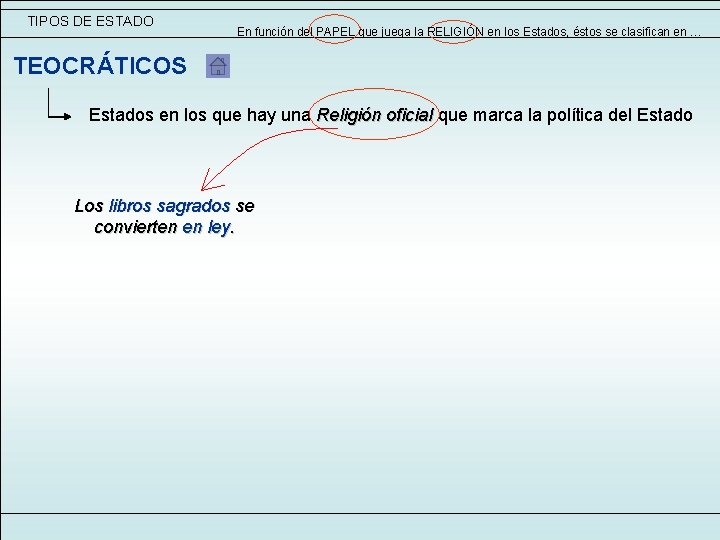Click the words 'Estados en los que hay una'

[x=199, y=115]
